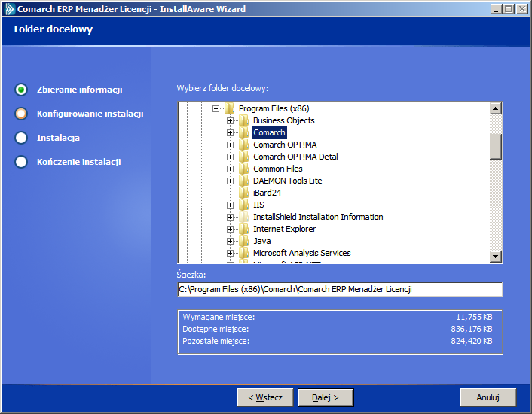Close the InstallAware Wizard window

tap(521, 9)
